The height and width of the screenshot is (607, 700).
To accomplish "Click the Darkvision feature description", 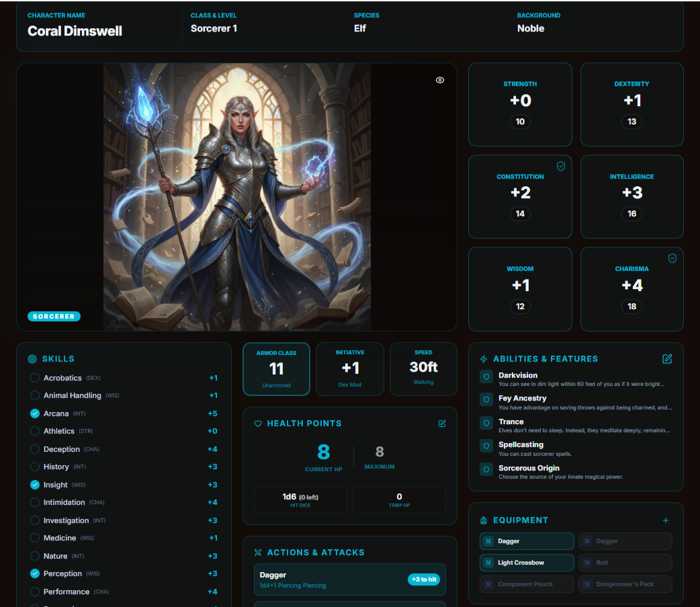I will [581, 384].
